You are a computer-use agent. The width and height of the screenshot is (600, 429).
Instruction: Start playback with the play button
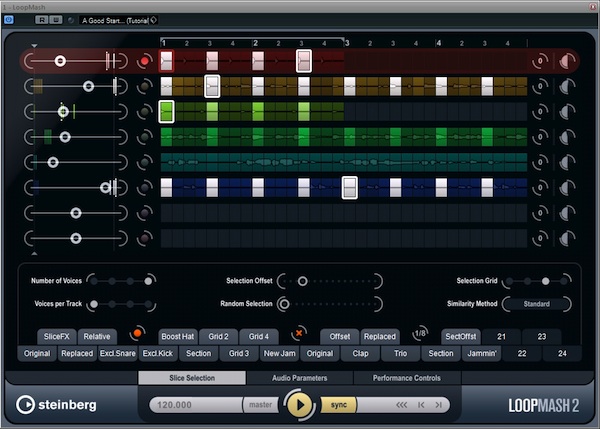pos(300,405)
